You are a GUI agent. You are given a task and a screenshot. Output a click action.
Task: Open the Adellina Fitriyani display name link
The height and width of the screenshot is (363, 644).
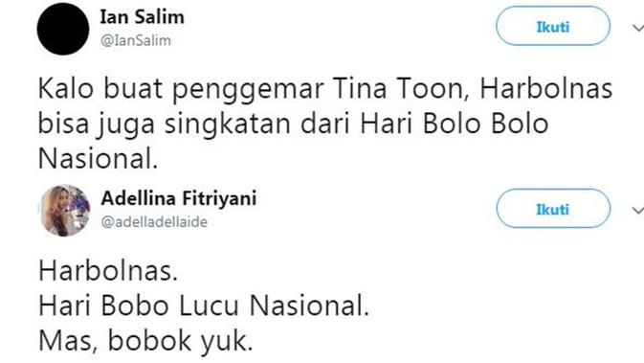click(x=179, y=198)
